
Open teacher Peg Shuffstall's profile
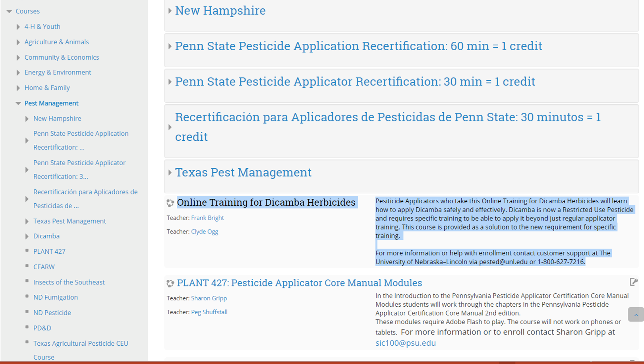[209, 312]
